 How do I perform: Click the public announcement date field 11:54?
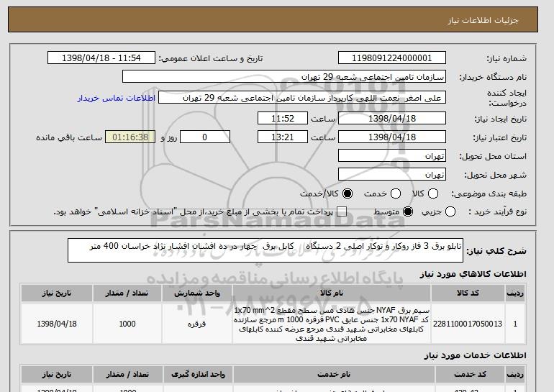click(101, 58)
